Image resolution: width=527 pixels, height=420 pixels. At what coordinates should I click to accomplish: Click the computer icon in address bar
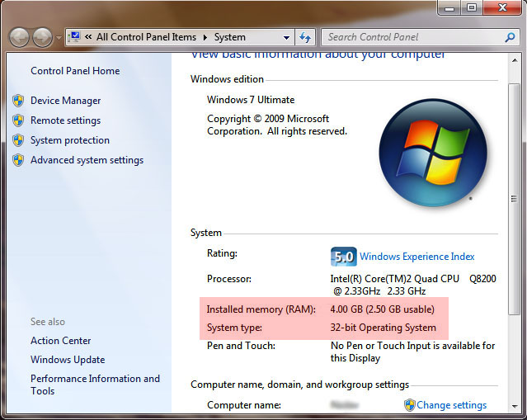(x=74, y=37)
